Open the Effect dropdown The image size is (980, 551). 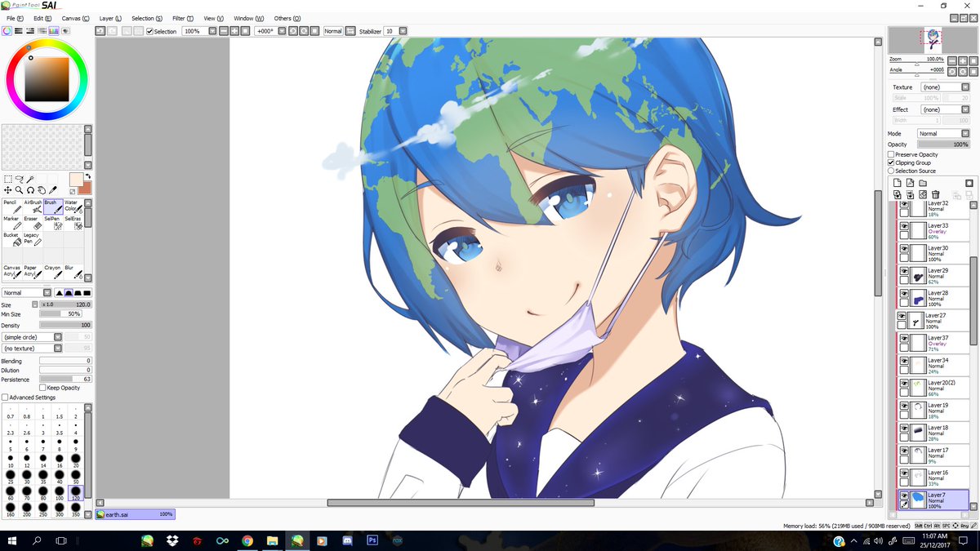point(966,109)
